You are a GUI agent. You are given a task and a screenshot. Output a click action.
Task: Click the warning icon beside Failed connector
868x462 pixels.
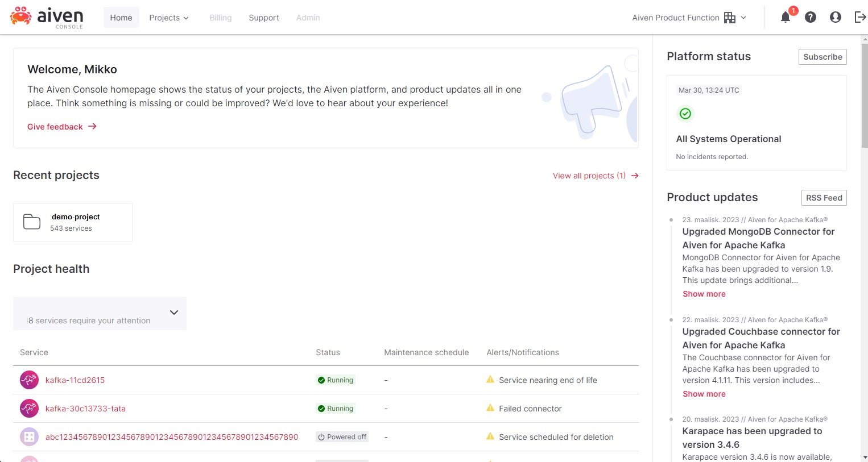(x=490, y=408)
